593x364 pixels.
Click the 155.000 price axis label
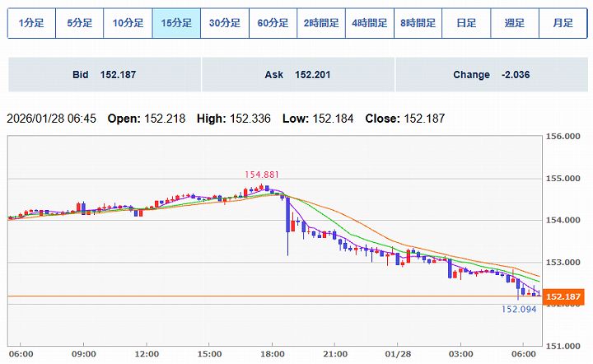(565, 178)
